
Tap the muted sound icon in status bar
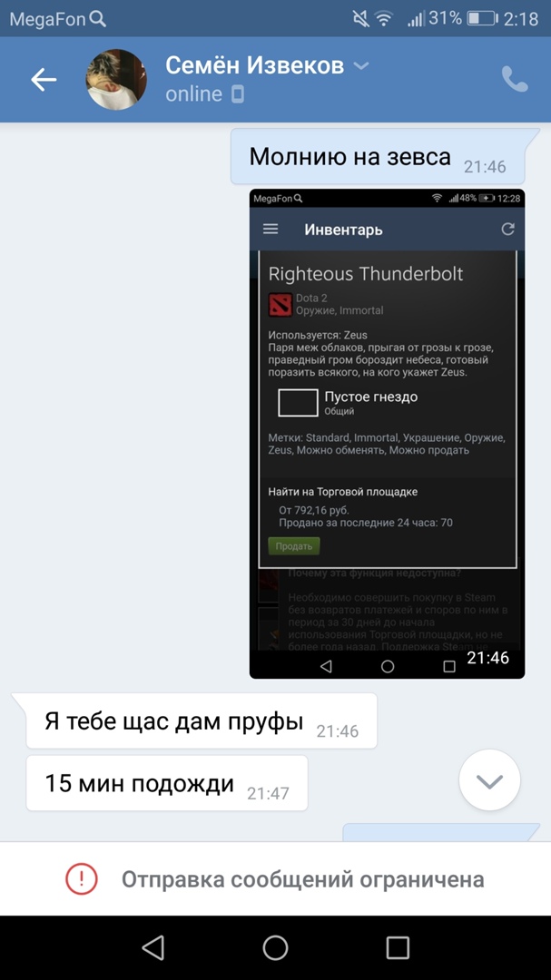361,19
